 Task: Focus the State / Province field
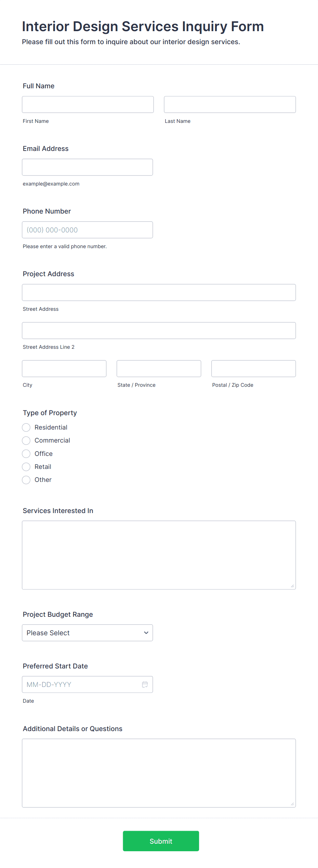click(159, 369)
